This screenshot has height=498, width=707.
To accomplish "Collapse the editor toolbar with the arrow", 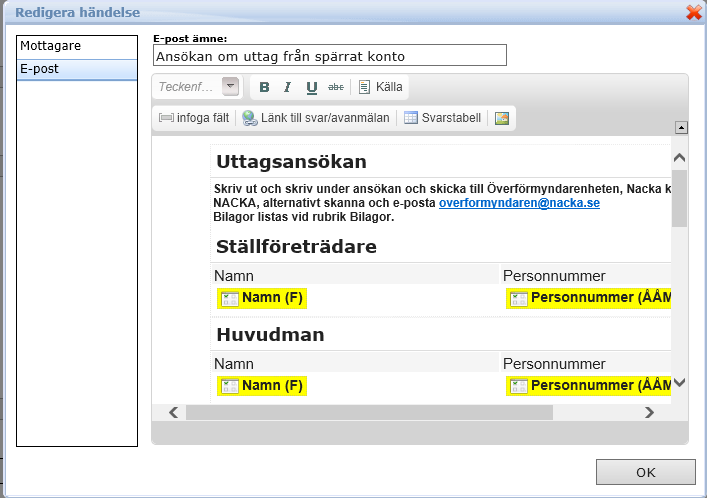I will 681,128.
